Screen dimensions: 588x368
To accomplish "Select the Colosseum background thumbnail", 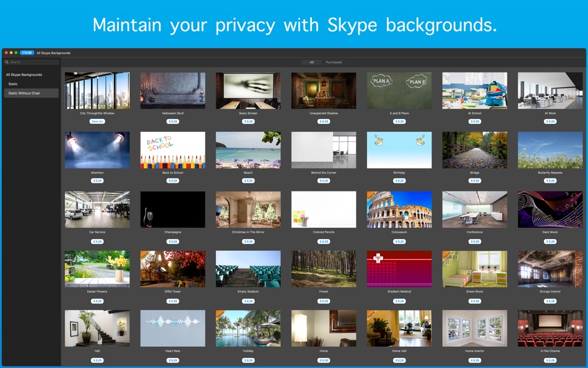I will (399, 209).
